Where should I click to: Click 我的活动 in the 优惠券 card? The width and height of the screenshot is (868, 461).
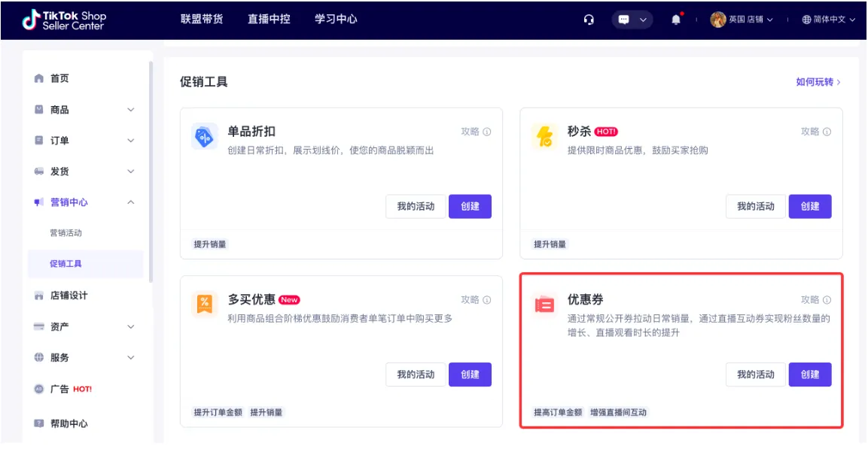756,375
